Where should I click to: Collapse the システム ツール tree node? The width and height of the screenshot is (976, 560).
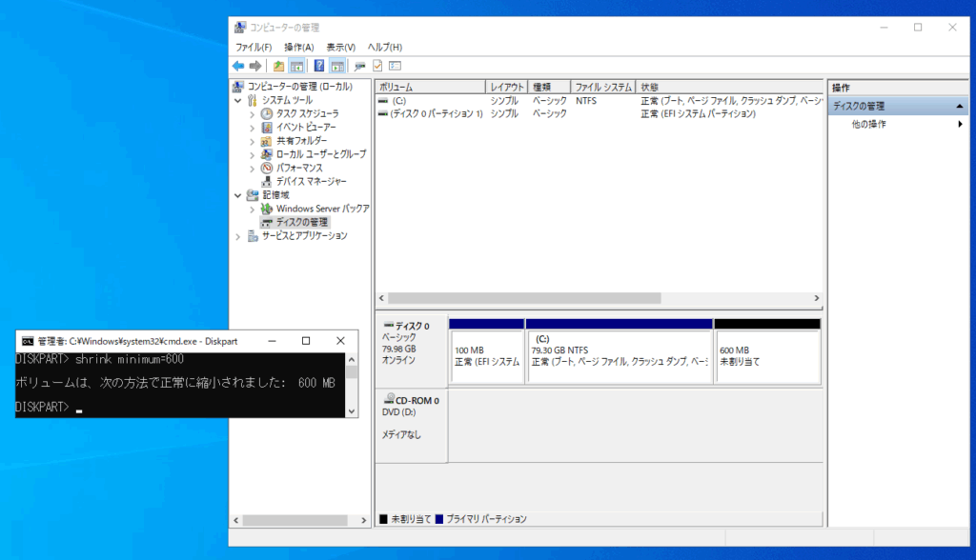point(238,100)
